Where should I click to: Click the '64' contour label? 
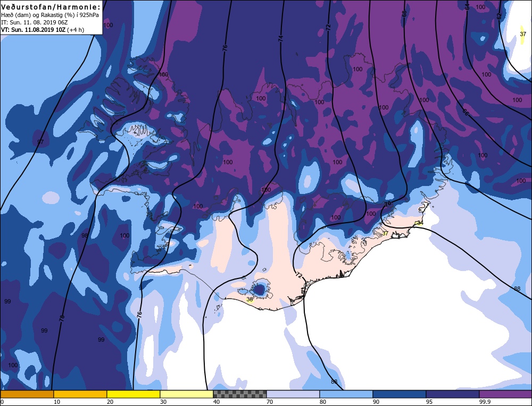(x=467, y=6)
